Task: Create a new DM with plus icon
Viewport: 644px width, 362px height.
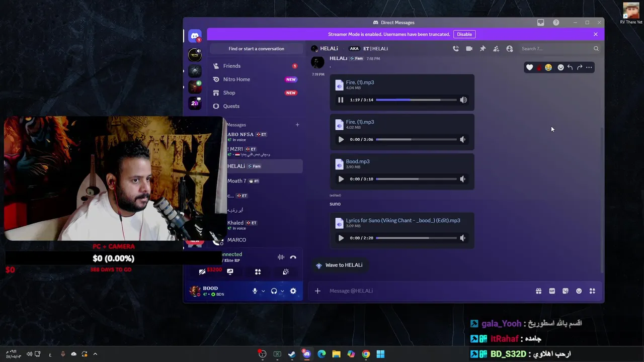Action: (x=297, y=125)
